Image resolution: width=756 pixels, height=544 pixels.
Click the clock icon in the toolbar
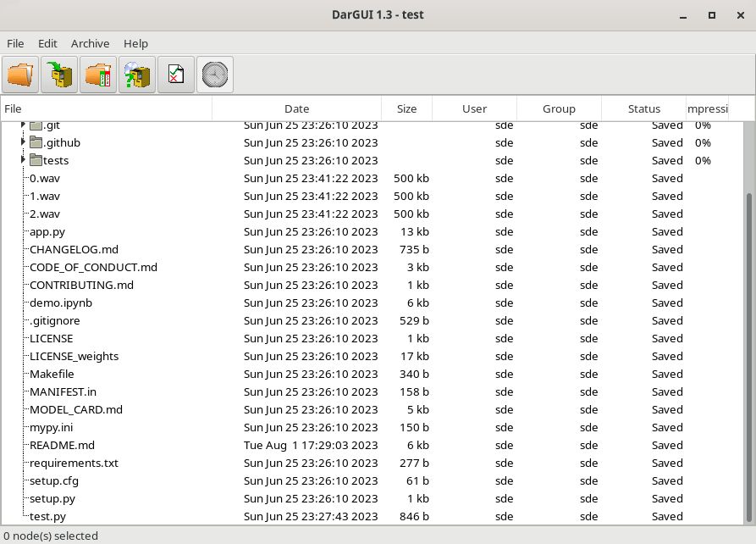click(x=214, y=75)
